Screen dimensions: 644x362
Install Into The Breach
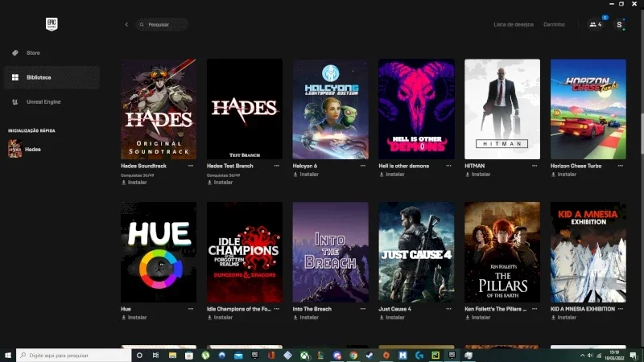pyautogui.click(x=306, y=317)
